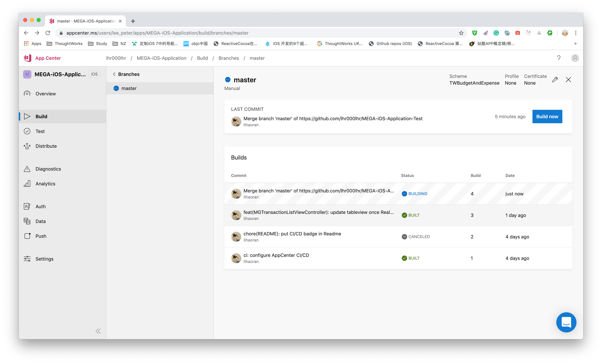Close the master branch panel
This screenshot has height=364, width=602.
(568, 80)
